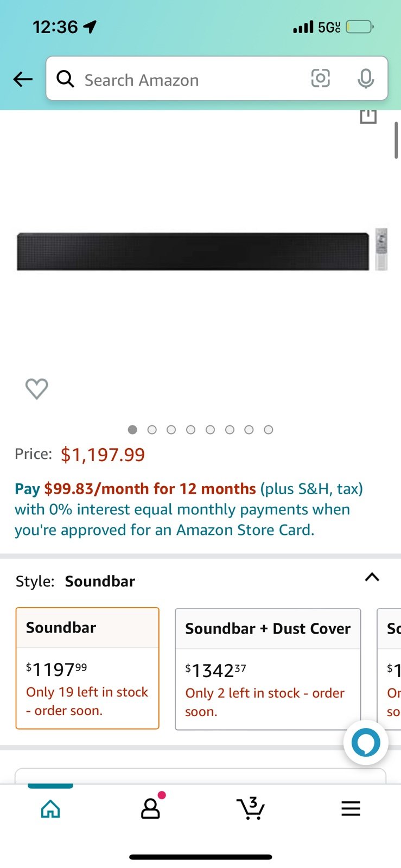401x868 pixels.
Task: Add soundbar to wish list heart icon
Action: pyautogui.click(x=37, y=388)
